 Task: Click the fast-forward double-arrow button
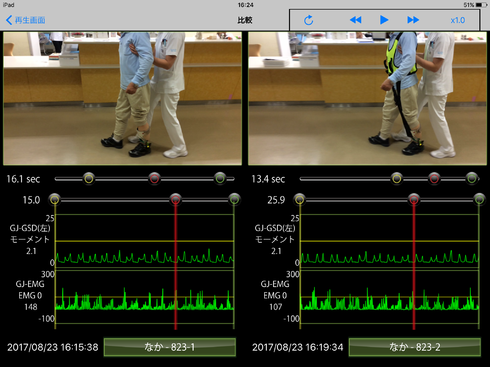[x=413, y=20]
